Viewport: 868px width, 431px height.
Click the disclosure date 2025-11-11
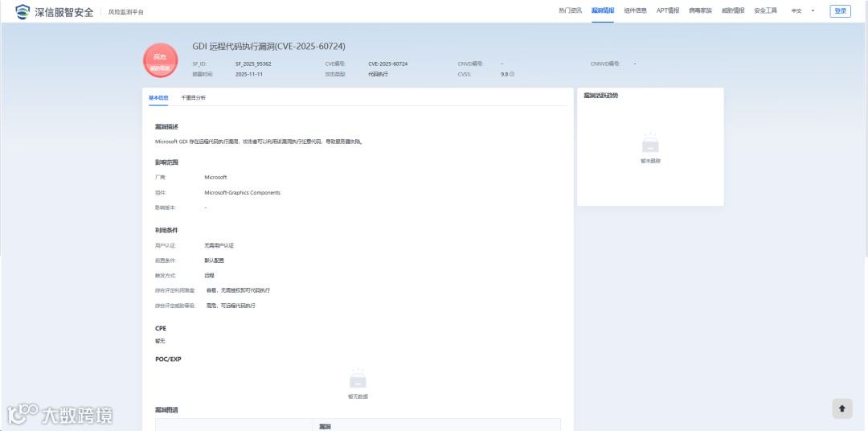[x=248, y=74]
